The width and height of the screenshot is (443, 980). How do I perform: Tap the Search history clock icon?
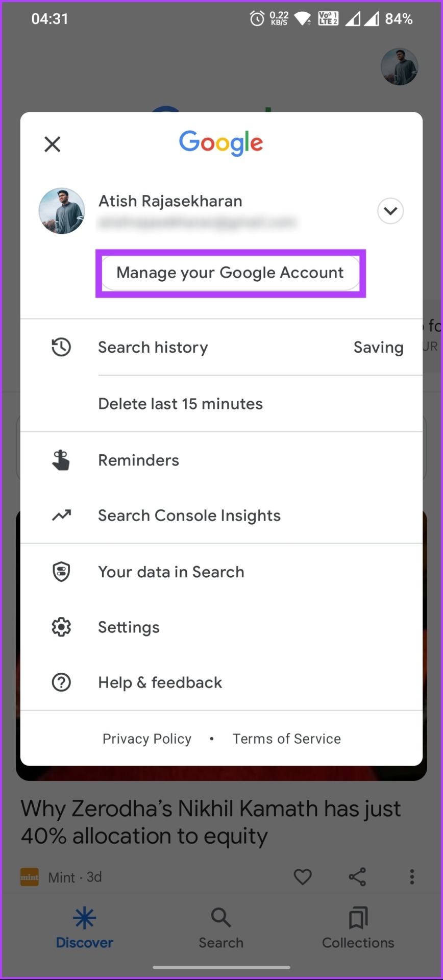pyautogui.click(x=61, y=347)
